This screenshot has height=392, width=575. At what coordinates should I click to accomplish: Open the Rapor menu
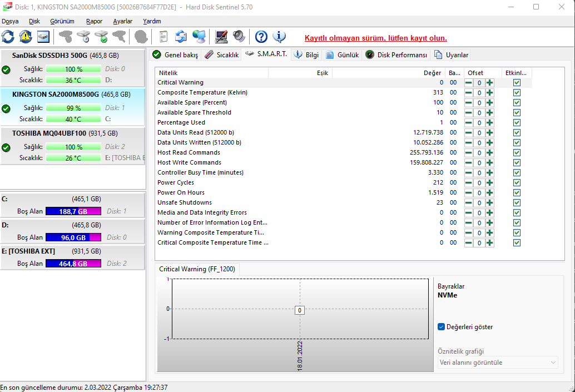(x=94, y=21)
